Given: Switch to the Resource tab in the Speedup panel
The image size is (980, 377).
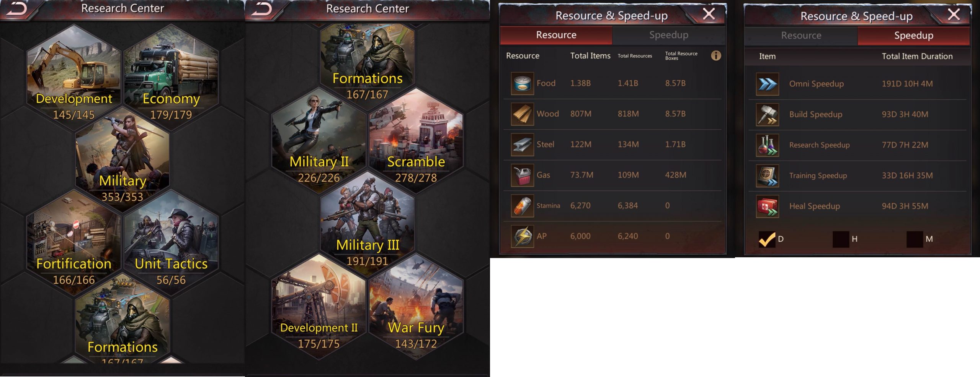Looking at the screenshot, I should (801, 36).
